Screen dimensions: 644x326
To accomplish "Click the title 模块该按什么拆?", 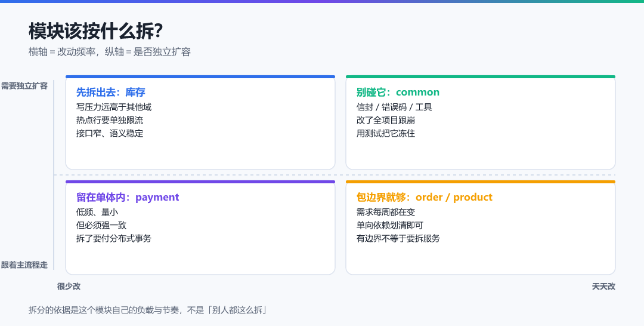I will tap(95, 31).
